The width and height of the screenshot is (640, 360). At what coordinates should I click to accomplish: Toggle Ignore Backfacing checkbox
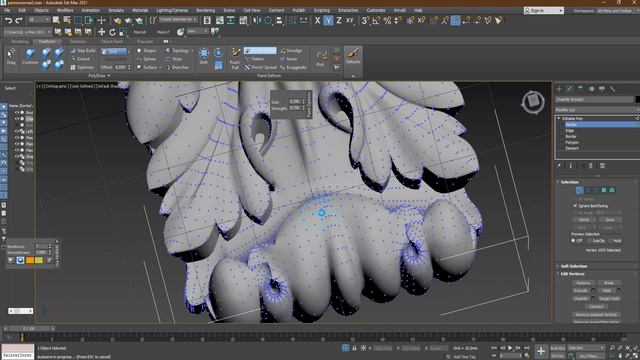coord(576,206)
